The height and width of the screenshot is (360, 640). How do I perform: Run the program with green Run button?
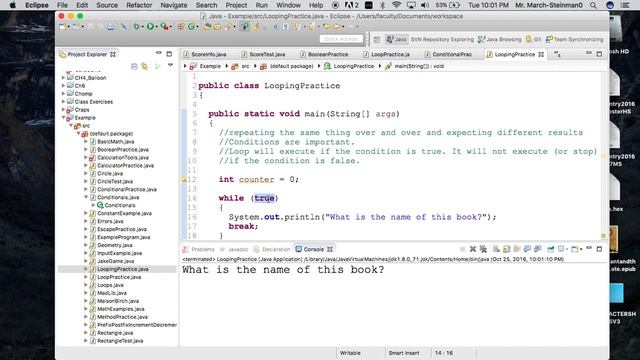(x=150, y=27)
